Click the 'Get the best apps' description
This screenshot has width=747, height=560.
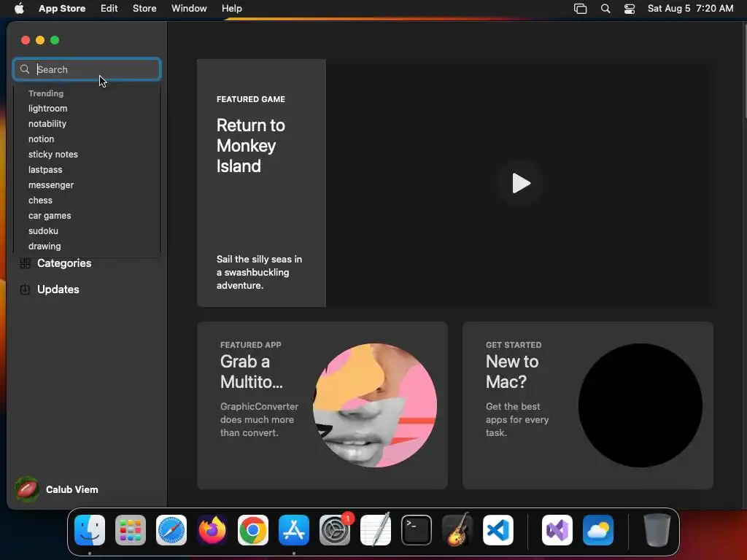pos(517,419)
